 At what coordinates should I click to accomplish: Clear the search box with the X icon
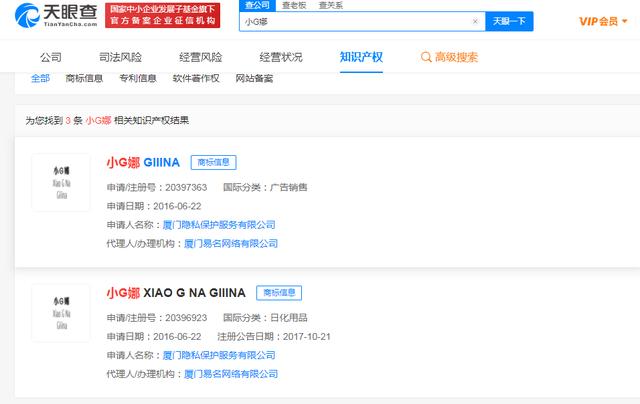coord(475,21)
